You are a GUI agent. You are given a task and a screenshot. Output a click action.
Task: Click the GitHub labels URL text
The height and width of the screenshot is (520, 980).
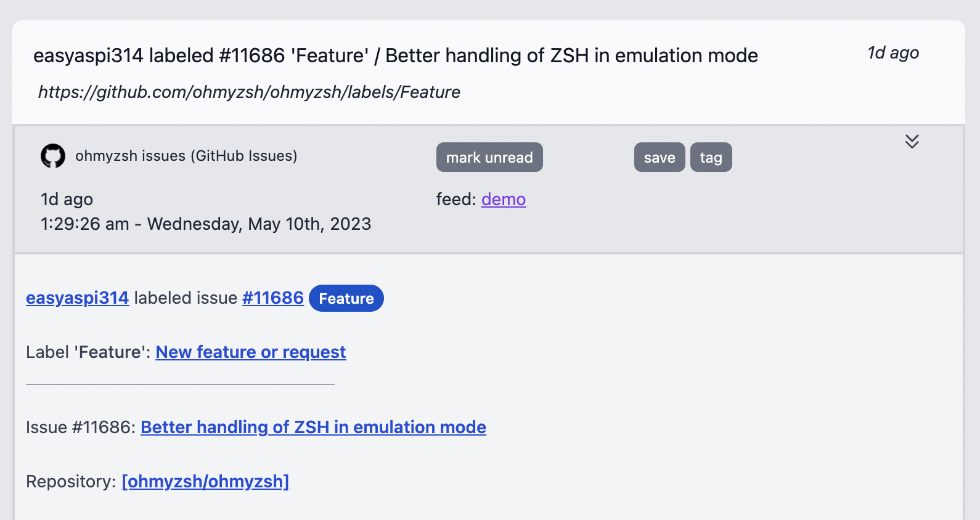pyautogui.click(x=249, y=92)
